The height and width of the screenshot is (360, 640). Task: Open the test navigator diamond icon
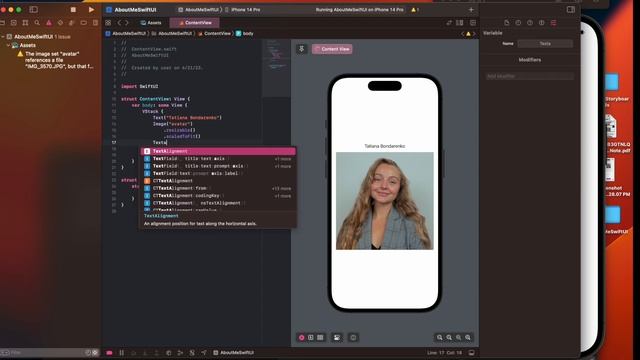click(x=60, y=23)
